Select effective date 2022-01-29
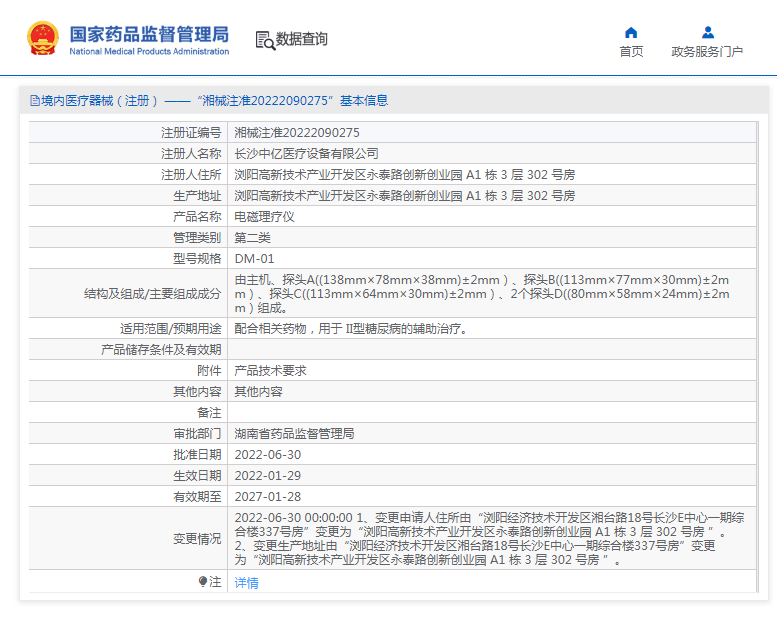Screen dimensions: 777x618 [x=268, y=476]
